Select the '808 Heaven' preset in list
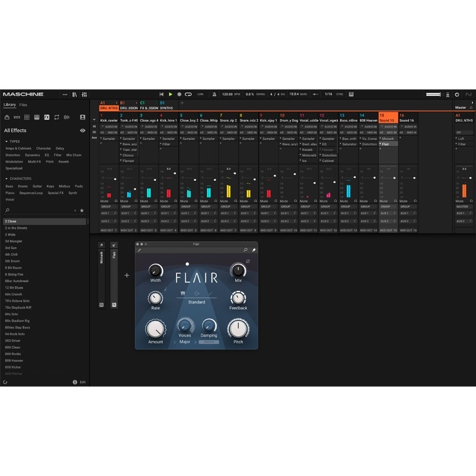Image resolution: width=476 pixels, height=476 pixels. coord(44,361)
